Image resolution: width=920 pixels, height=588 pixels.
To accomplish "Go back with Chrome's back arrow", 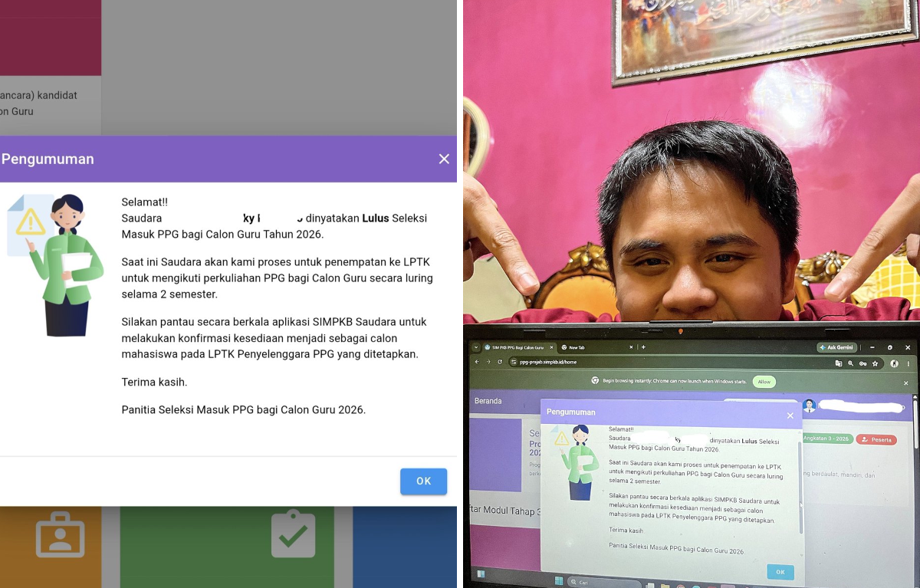I will tap(477, 362).
